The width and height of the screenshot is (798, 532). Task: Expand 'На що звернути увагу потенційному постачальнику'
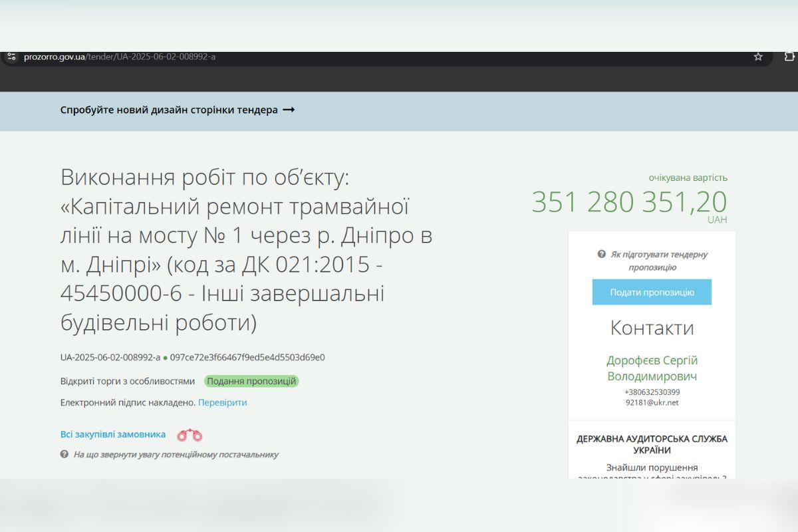[x=176, y=455]
